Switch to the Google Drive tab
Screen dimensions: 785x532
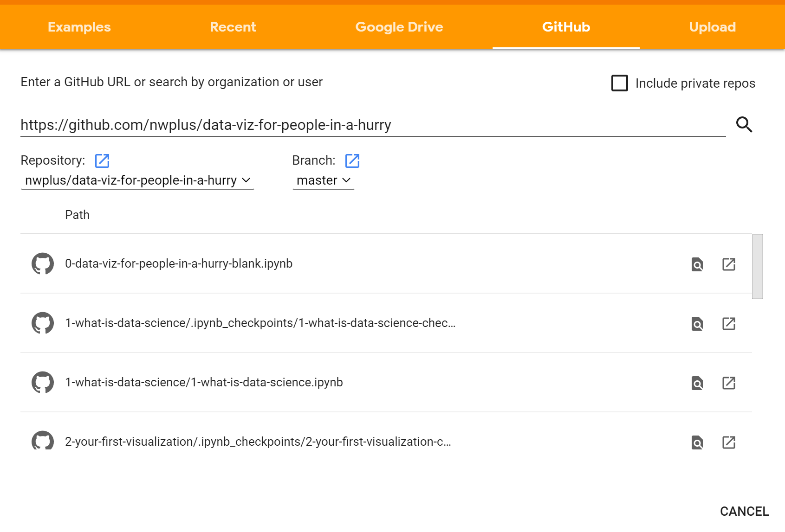[x=399, y=27]
